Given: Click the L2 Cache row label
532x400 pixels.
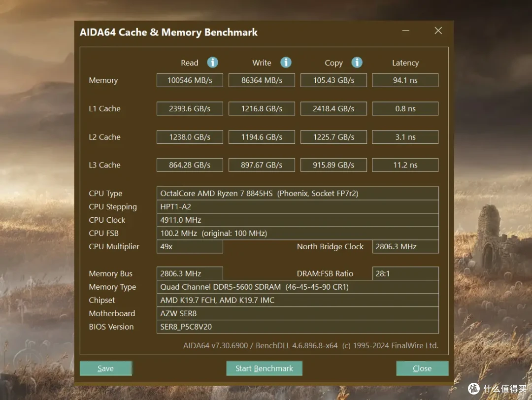Looking at the screenshot, I should click(104, 137).
